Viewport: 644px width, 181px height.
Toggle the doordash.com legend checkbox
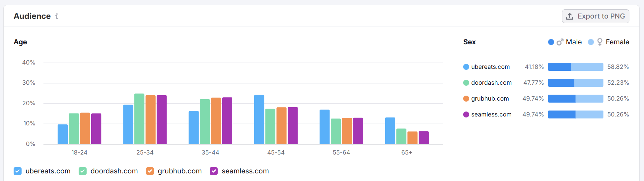[x=83, y=171]
